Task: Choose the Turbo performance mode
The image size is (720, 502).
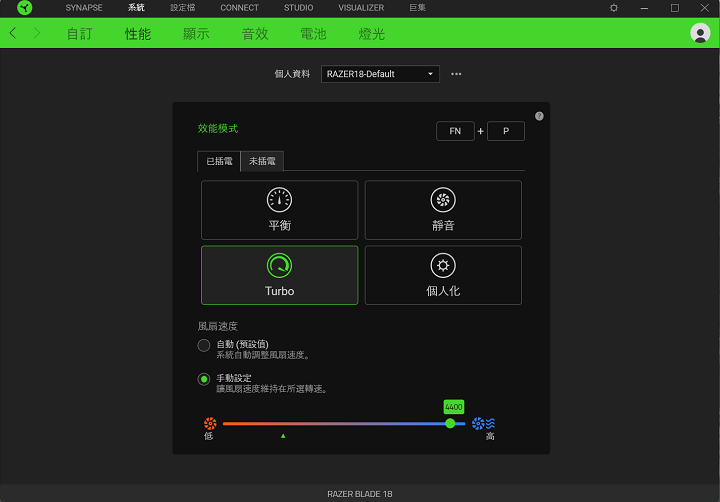Action: (279, 275)
